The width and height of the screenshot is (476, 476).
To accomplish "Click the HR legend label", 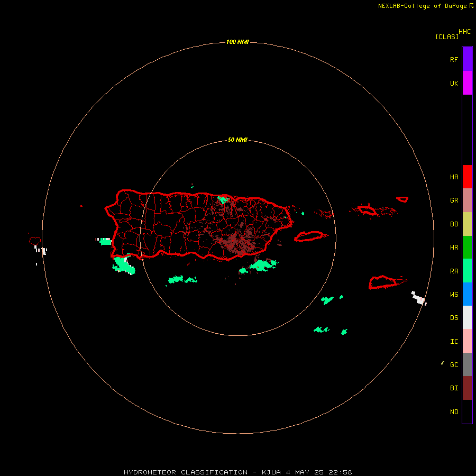I will [454, 248].
